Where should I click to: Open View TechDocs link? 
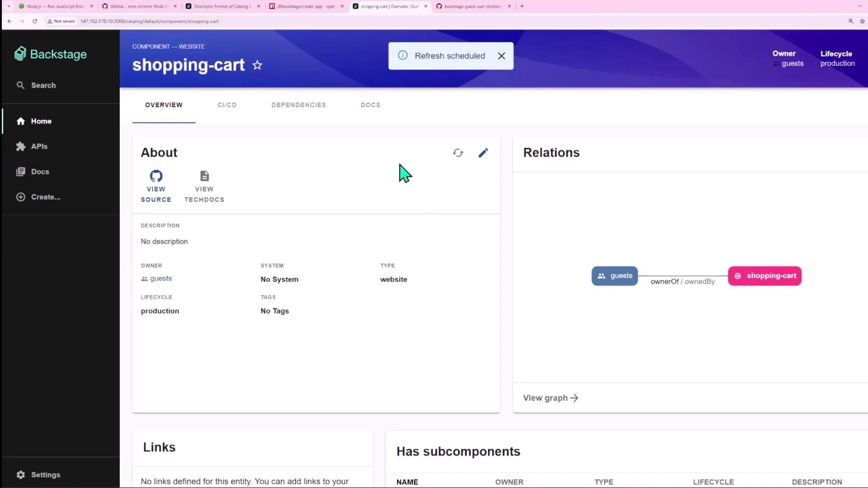point(204,187)
